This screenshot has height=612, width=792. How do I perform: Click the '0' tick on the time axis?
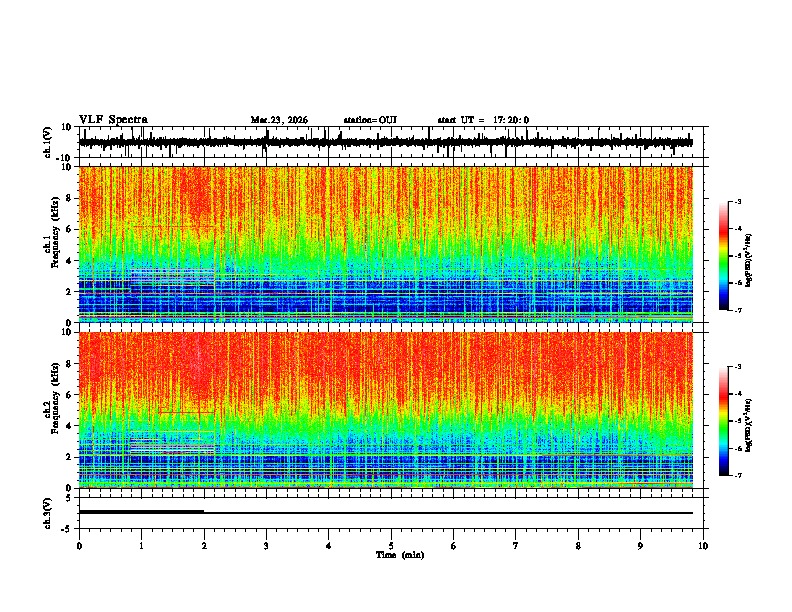79,546
